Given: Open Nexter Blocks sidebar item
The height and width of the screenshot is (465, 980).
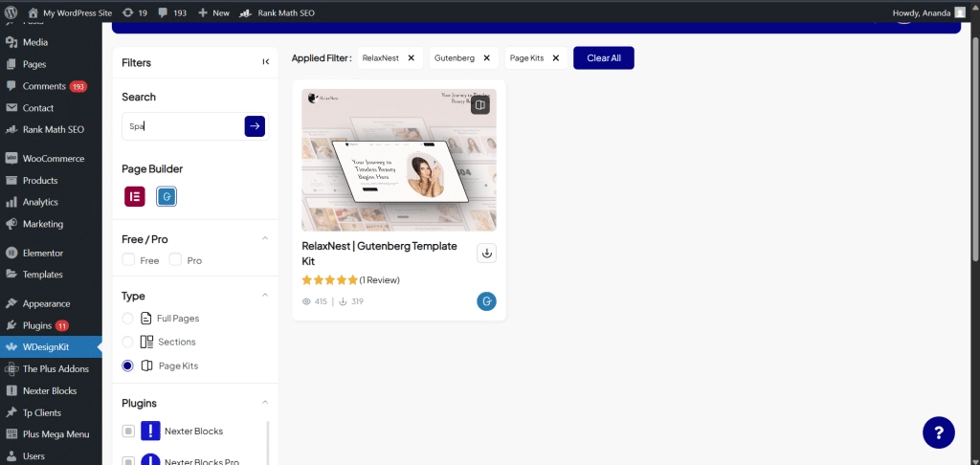Looking at the screenshot, I should tap(51, 390).
